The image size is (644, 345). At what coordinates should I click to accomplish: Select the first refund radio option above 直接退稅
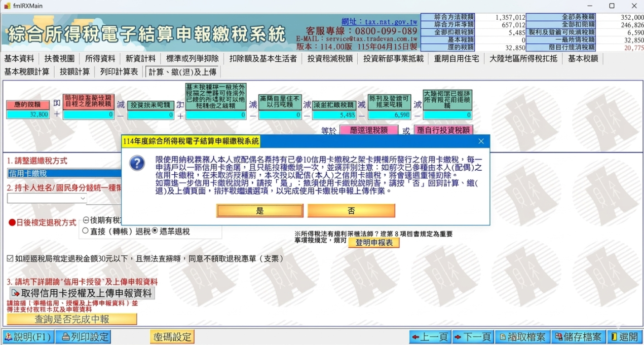click(x=86, y=220)
